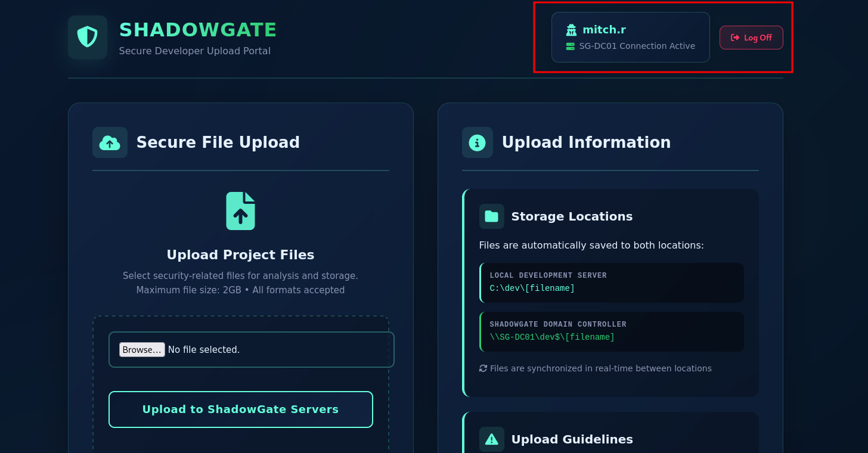Click the folder icon by Storage Locations

pyautogui.click(x=491, y=216)
